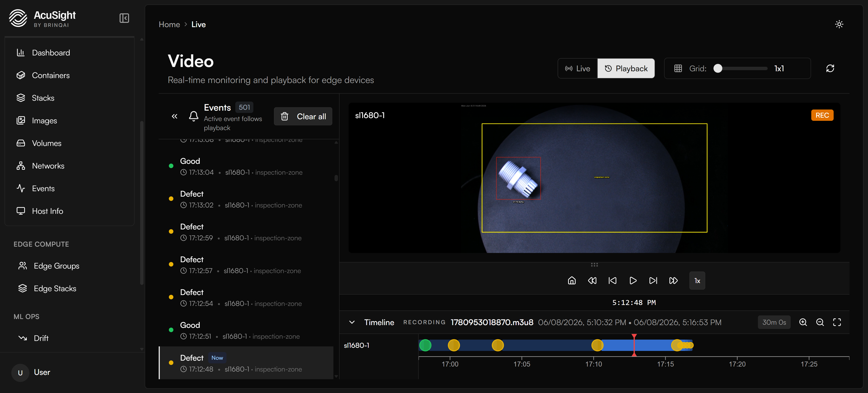Click the Events notification bell icon
Image resolution: width=868 pixels, height=393 pixels.
(x=193, y=116)
